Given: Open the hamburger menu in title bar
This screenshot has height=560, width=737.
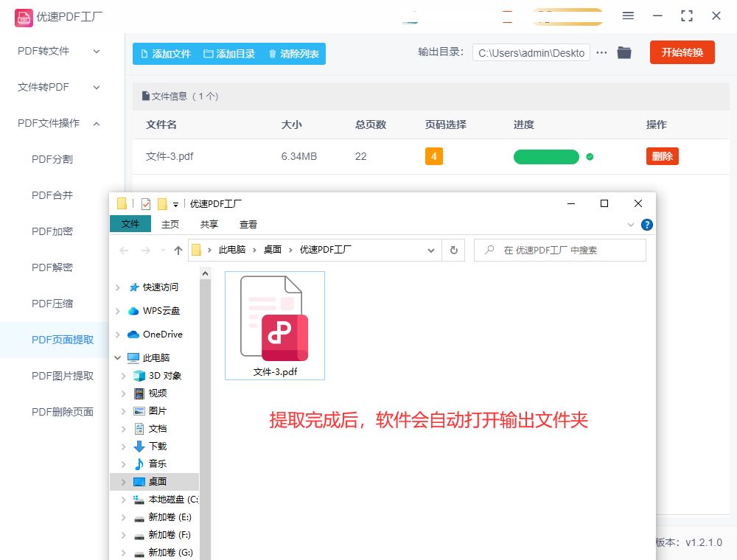Looking at the screenshot, I should (x=628, y=15).
